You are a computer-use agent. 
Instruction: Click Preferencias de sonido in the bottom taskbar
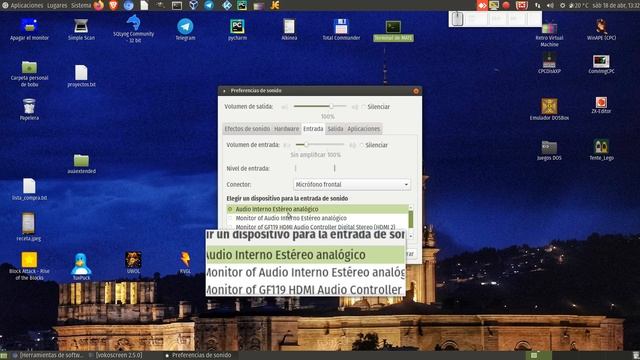[x=198, y=356]
